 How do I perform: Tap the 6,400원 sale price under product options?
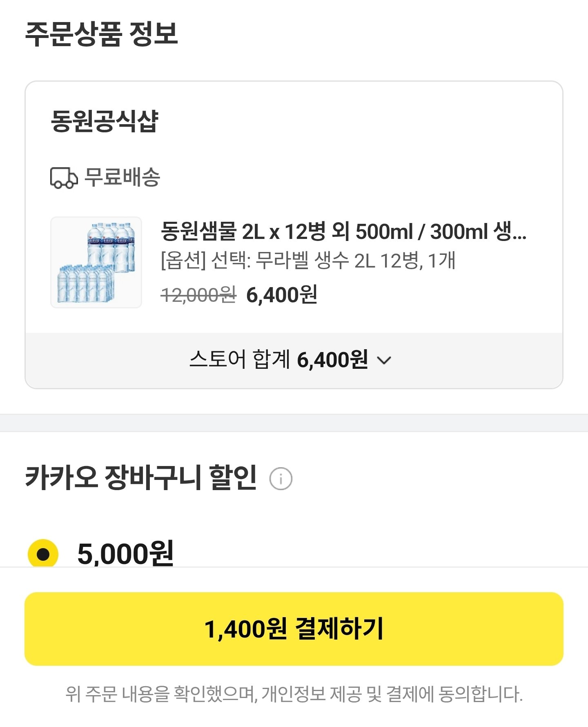coord(282,294)
